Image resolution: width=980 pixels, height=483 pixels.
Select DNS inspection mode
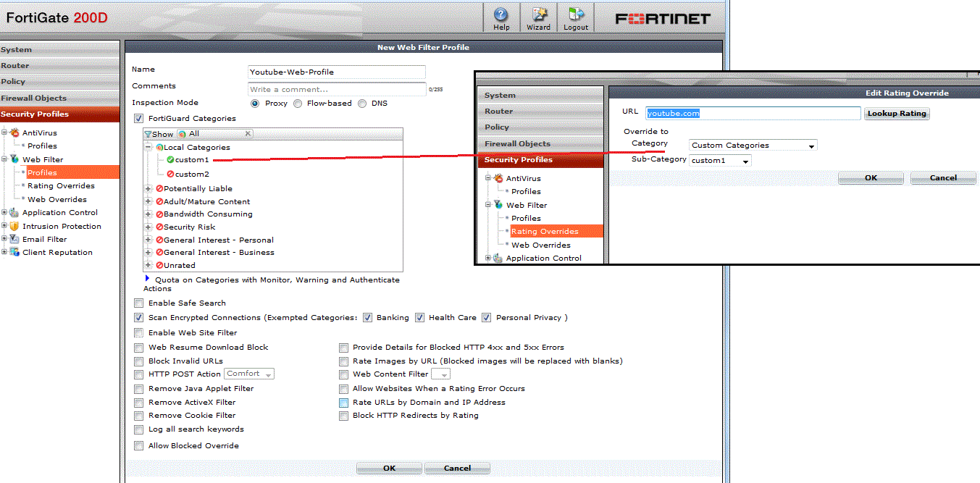[x=362, y=104]
